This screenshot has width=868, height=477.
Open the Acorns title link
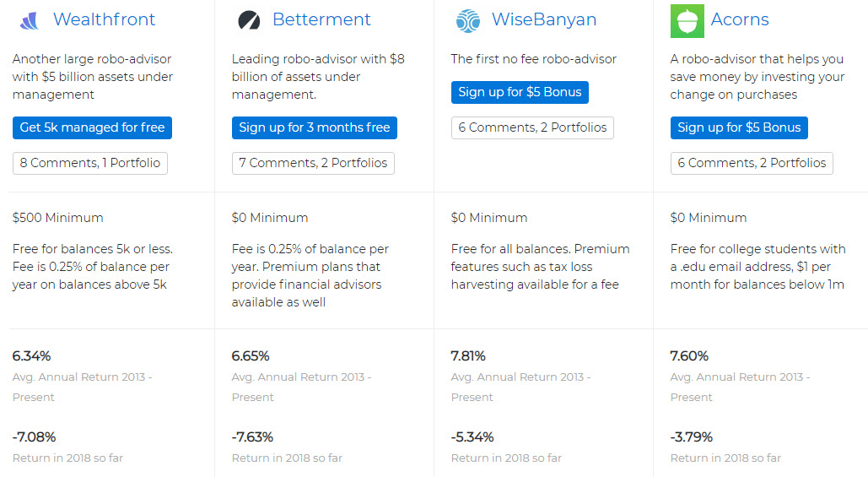click(740, 19)
